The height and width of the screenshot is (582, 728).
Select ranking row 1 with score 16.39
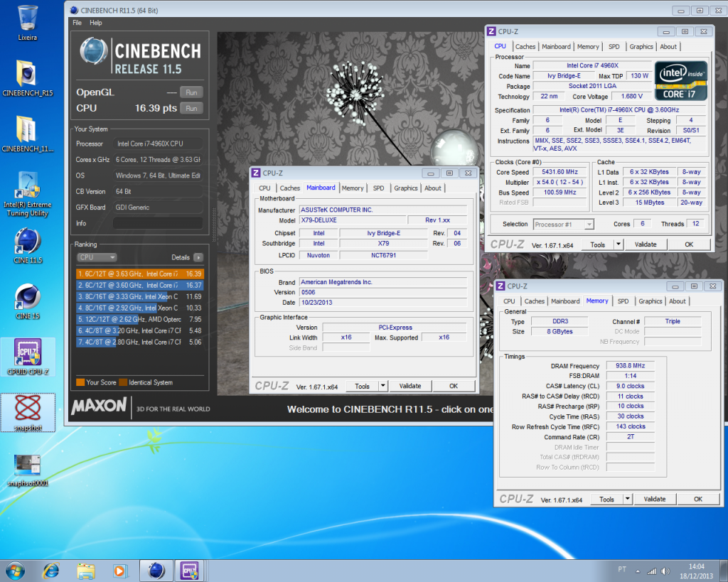point(140,274)
